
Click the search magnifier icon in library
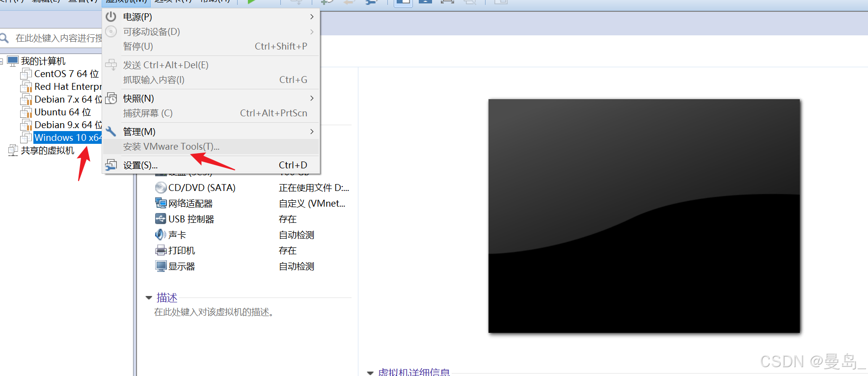(4, 38)
